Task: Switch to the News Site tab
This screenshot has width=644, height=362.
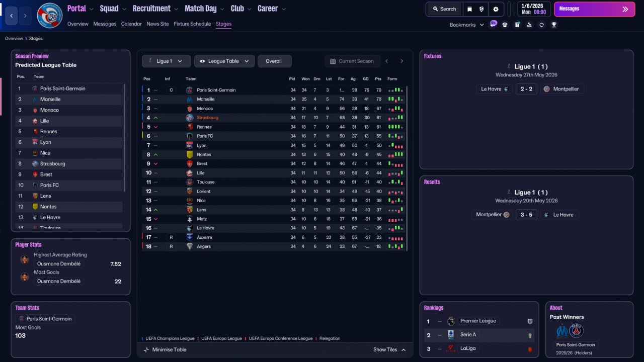Action: click(158, 24)
